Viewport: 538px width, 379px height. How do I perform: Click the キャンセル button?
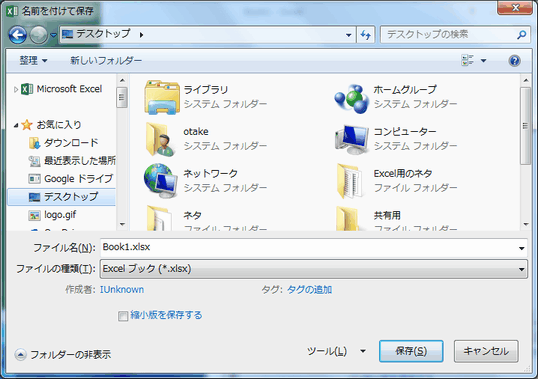coord(486,351)
